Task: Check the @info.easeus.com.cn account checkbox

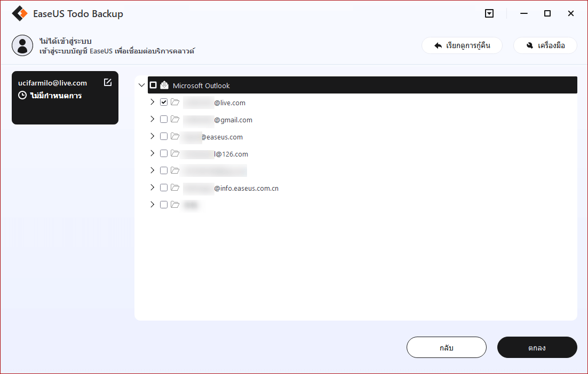Action: (x=163, y=188)
